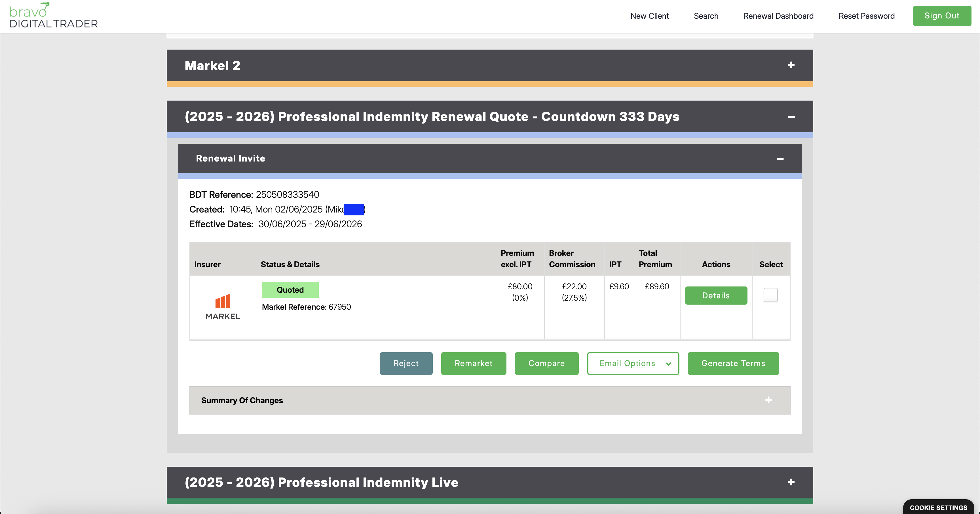Expand Summary Of Changes plus icon
Viewport: 980px width, 514px height.
click(x=768, y=400)
